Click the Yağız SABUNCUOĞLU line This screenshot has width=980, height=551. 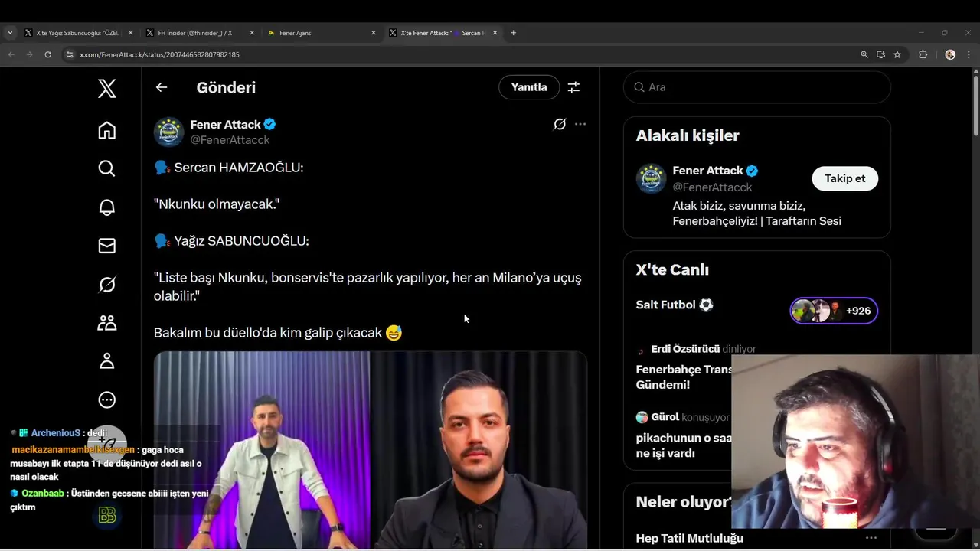click(x=232, y=241)
